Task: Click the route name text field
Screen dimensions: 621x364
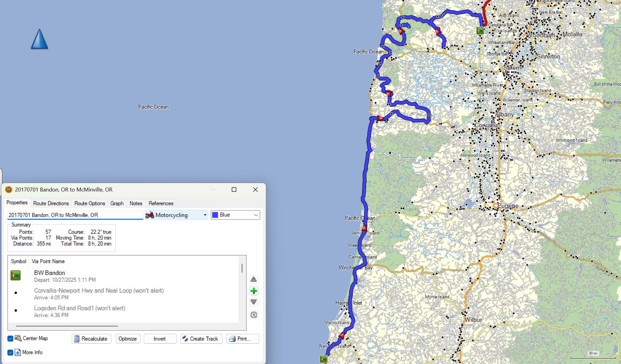Action: (x=75, y=215)
